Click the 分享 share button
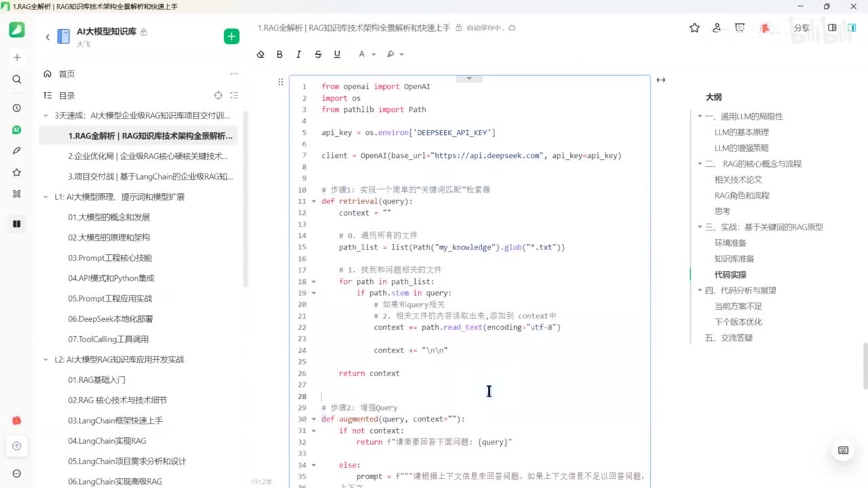This screenshot has width=868, height=488. pyautogui.click(x=802, y=28)
